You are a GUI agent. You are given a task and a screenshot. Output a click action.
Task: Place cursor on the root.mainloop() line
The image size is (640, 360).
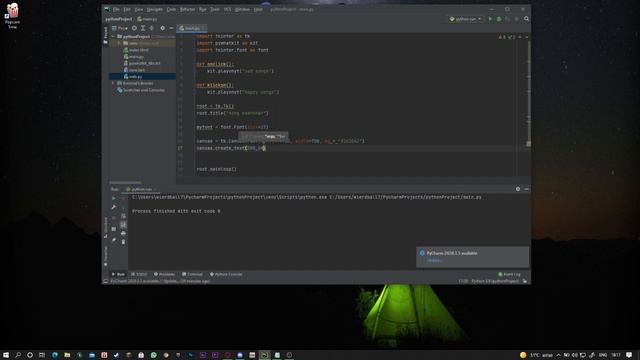216,169
